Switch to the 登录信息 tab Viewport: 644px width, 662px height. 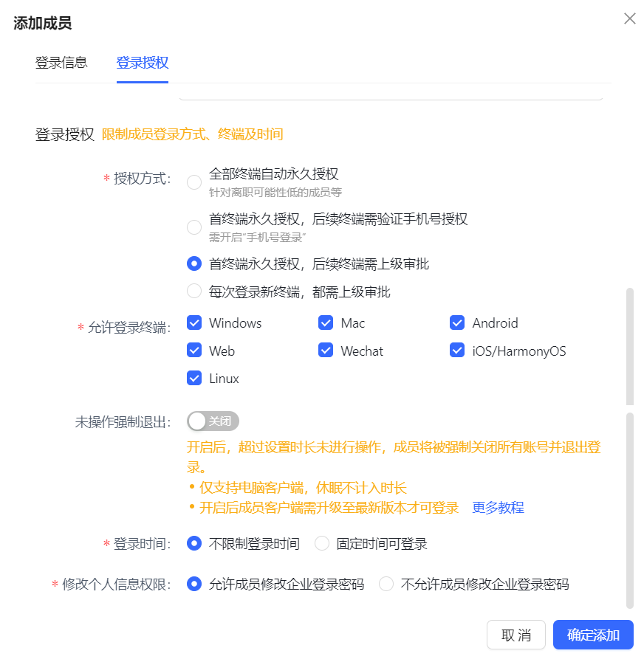(x=61, y=63)
